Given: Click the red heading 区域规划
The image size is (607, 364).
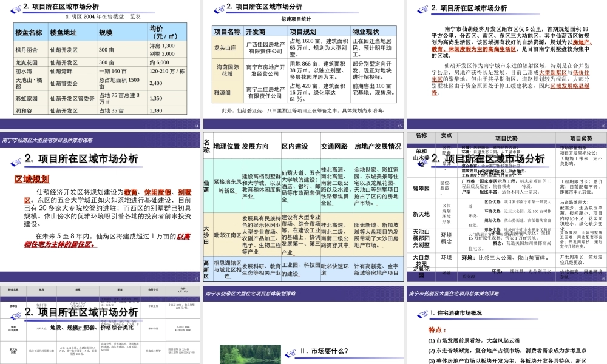Looking at the screenshot, I should click(32, 179).
